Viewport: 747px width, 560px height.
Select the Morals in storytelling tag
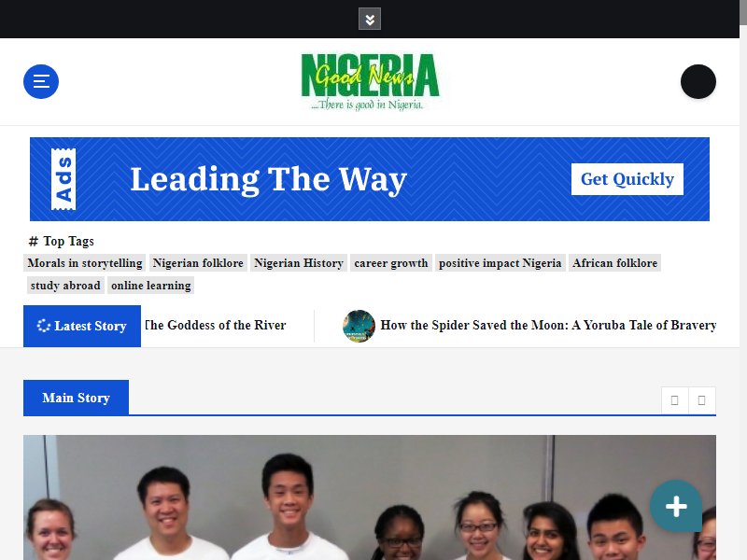(85, 263)
